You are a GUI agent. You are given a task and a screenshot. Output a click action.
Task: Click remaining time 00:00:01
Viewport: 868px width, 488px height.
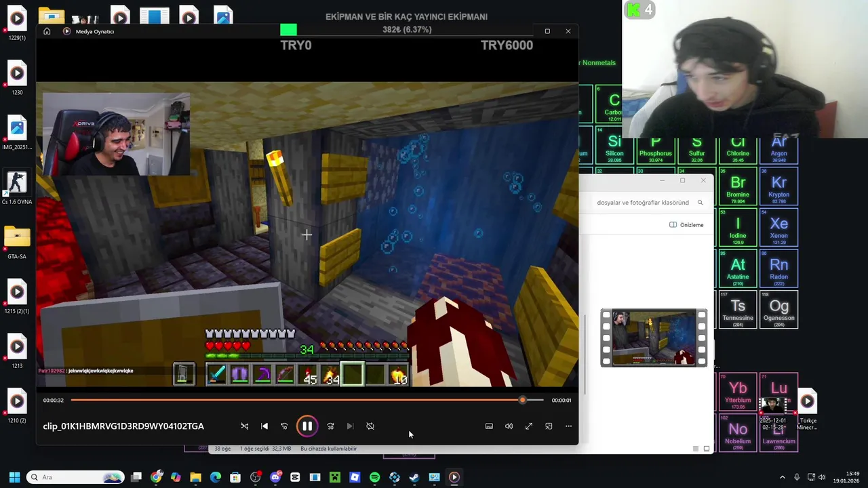coord(561,401)
